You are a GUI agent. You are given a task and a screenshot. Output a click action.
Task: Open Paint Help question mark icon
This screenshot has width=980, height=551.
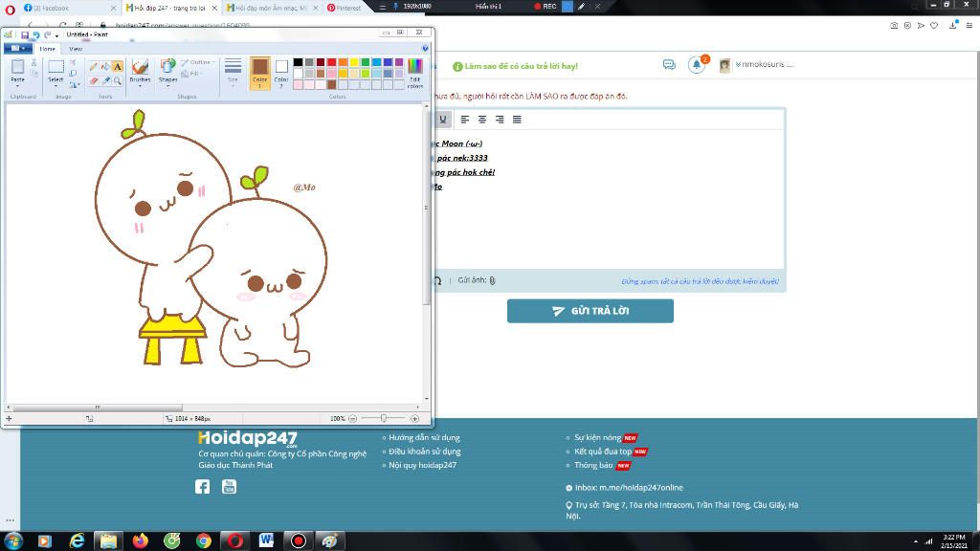click(x=425, y=49)
